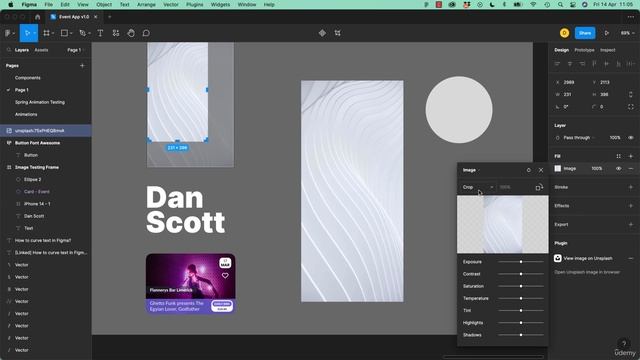Open shape tools dropdown arrow
Image resolution: width=640 pixels, height=360 pixels.
71,33
